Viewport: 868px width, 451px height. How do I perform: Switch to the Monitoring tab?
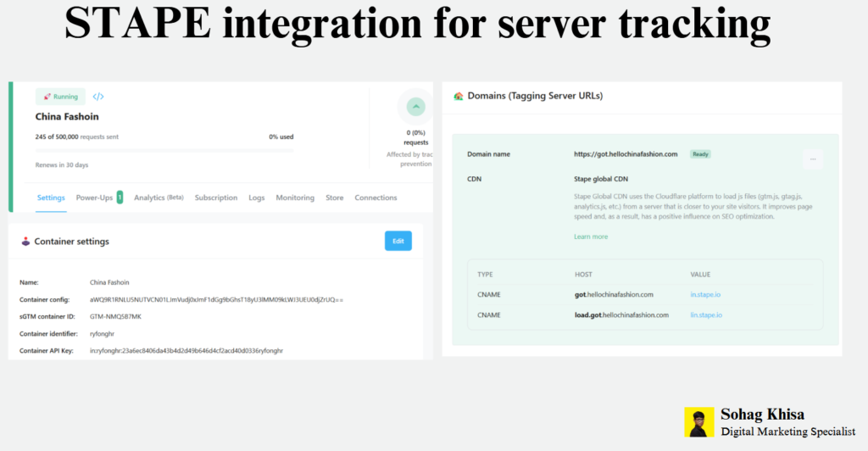tap(295, 198)
